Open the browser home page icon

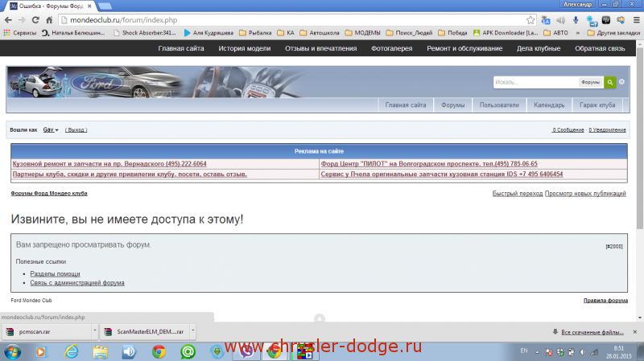[x=49, y=19]
